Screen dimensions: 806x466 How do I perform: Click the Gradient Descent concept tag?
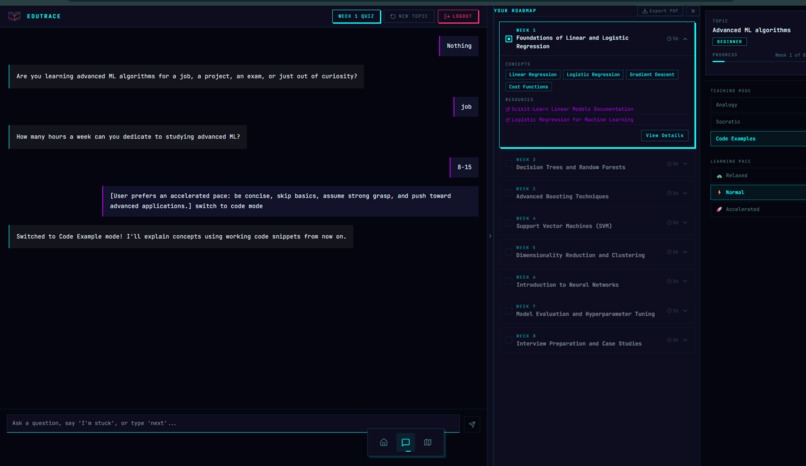coord(652,75)
